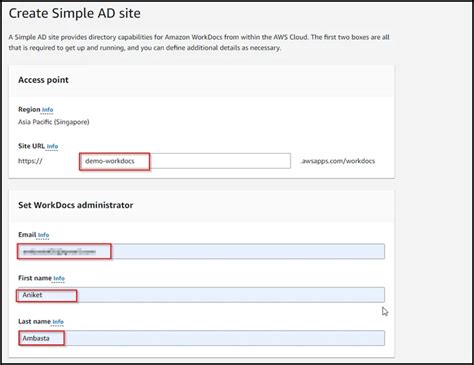This screenshot has height=365, width=474.
Task: Click the Site URL input field
Action: point(185,161)
